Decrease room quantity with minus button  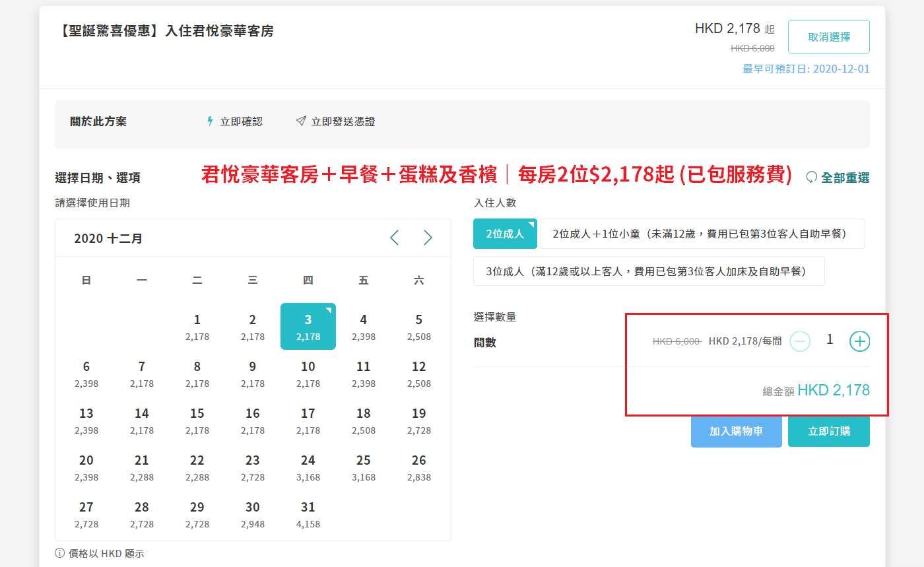(x=800, y=341)
